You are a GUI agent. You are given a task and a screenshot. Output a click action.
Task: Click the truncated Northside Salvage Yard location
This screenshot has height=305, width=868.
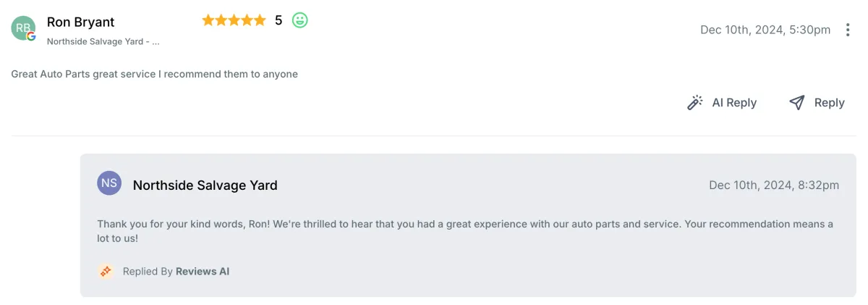[x=103, y=41]
